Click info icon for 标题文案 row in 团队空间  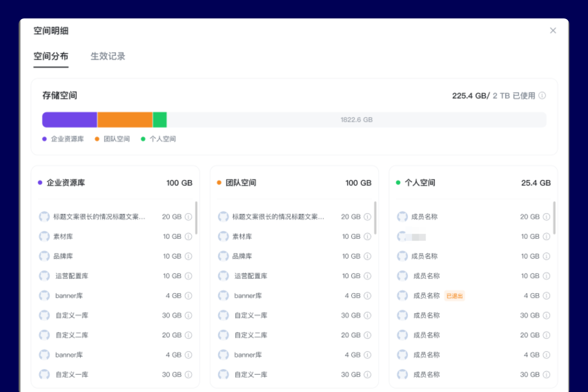[x=367, y=217]
